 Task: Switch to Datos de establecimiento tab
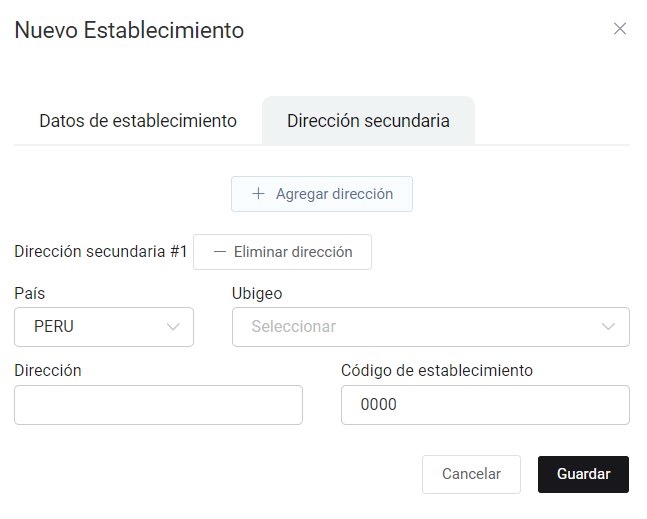point(138,121)
